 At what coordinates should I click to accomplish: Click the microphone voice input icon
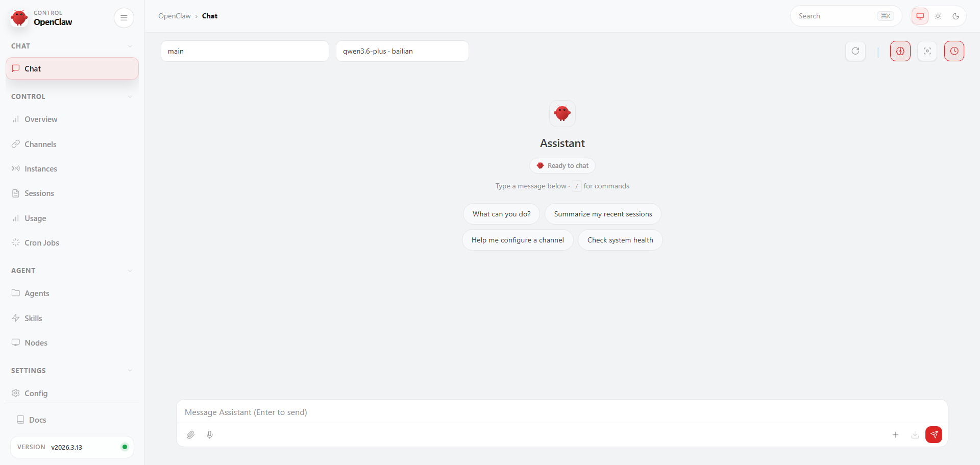210,435
